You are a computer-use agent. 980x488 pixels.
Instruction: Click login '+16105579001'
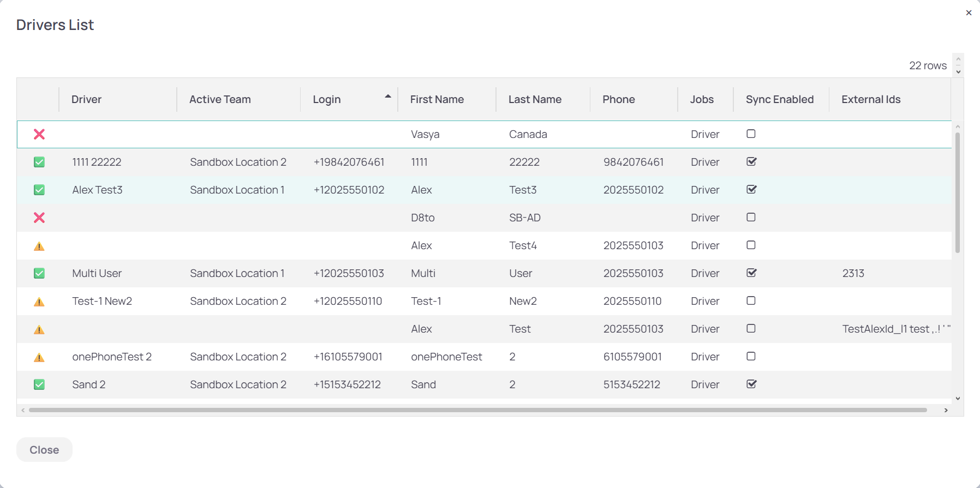pyautogui.click(x=348, y=357)
